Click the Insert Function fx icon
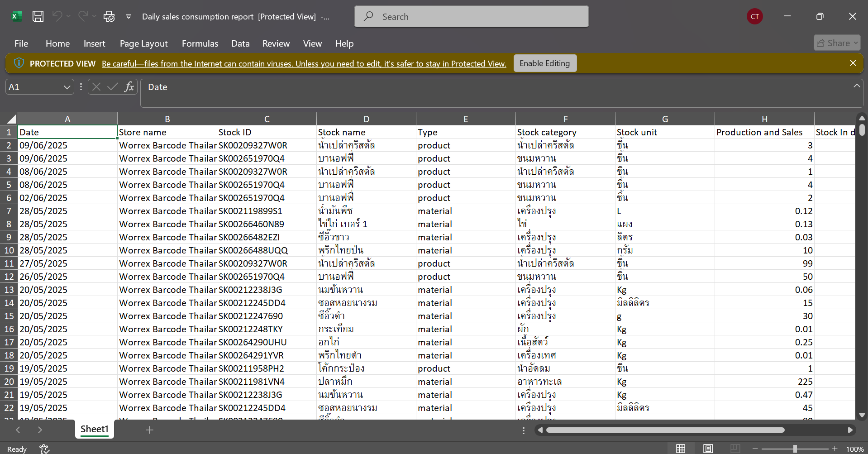Viewport: 868px width, 454px height. pos(129,87)
